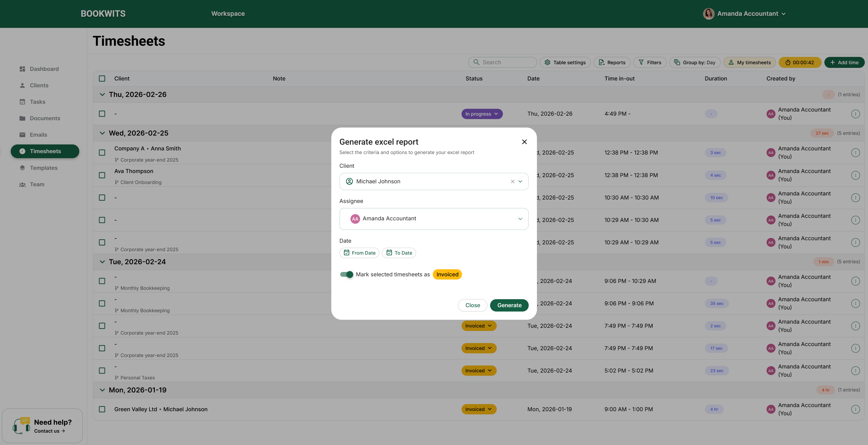The image size is (868, 445).
Task: Click the running timer 00:00:42 icon
Action: tap(788, 62)
